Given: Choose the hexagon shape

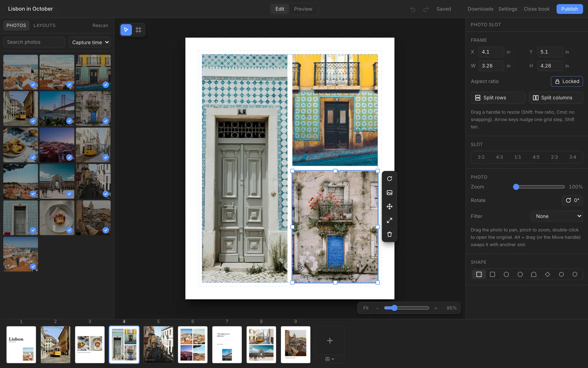Looking at the screenshot, I should click(561, 274).
